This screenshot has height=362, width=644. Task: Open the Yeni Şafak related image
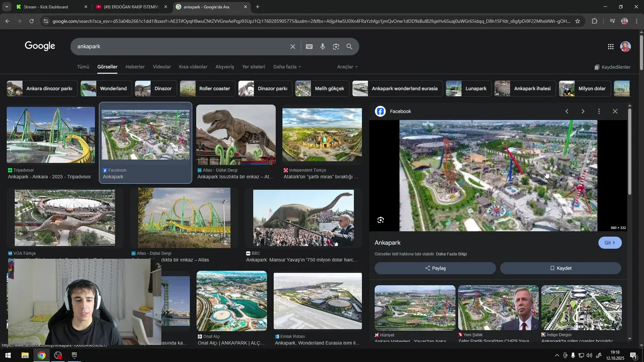(498, 308)
